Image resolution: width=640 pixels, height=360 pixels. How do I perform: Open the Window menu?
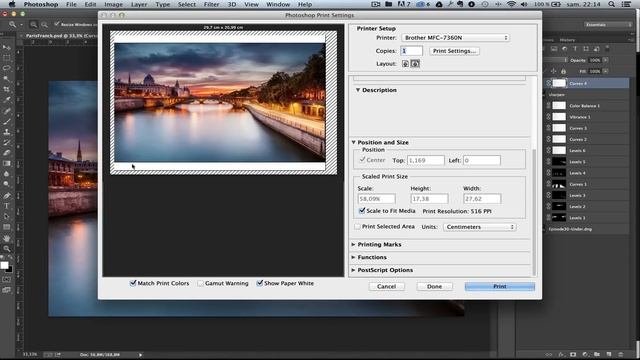[x=278, y=4]
